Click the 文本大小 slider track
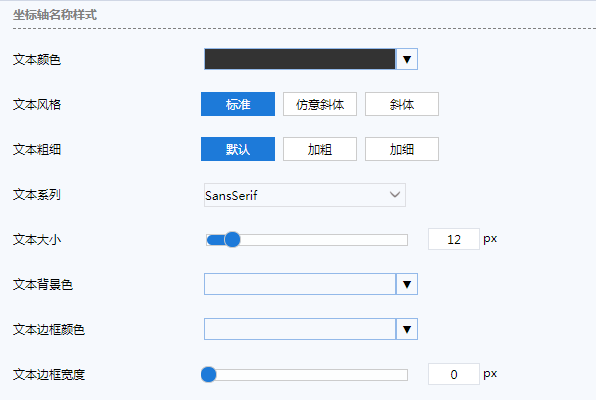This screenshot has height=400, width=596. coord(307,240)
